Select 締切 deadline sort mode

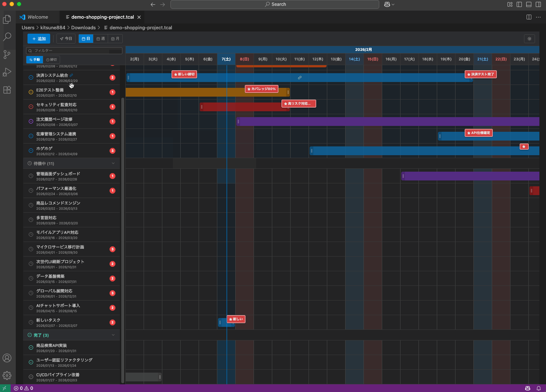[51, 60]
